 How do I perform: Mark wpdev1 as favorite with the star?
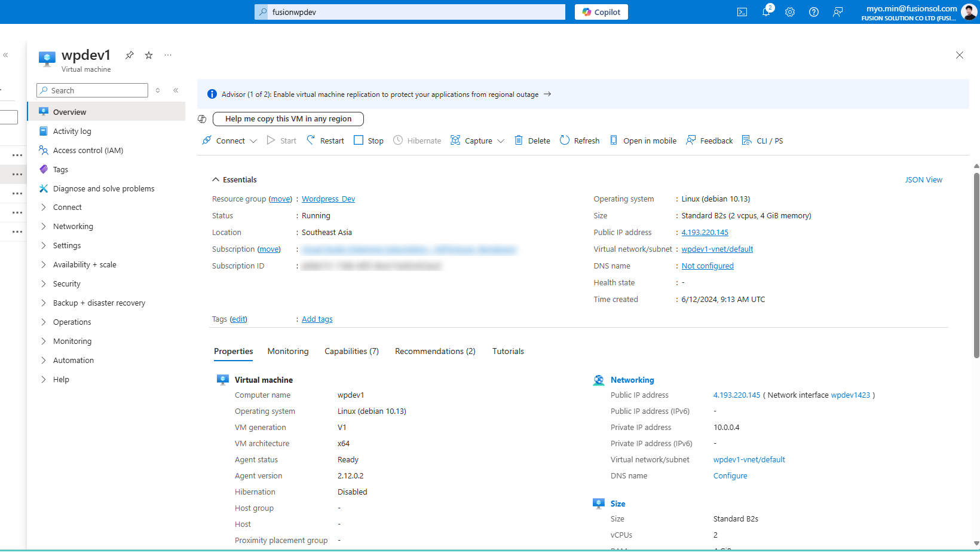point(149,55)
